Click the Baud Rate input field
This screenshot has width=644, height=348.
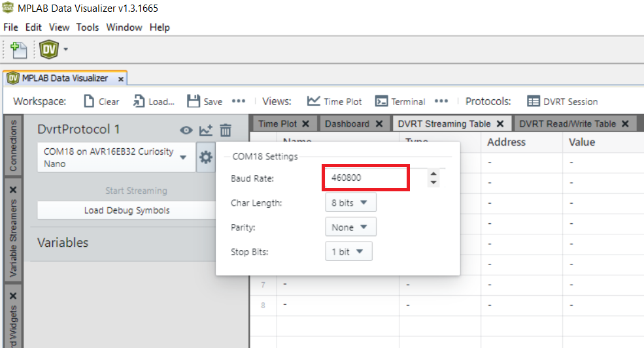tap(365, 178)
